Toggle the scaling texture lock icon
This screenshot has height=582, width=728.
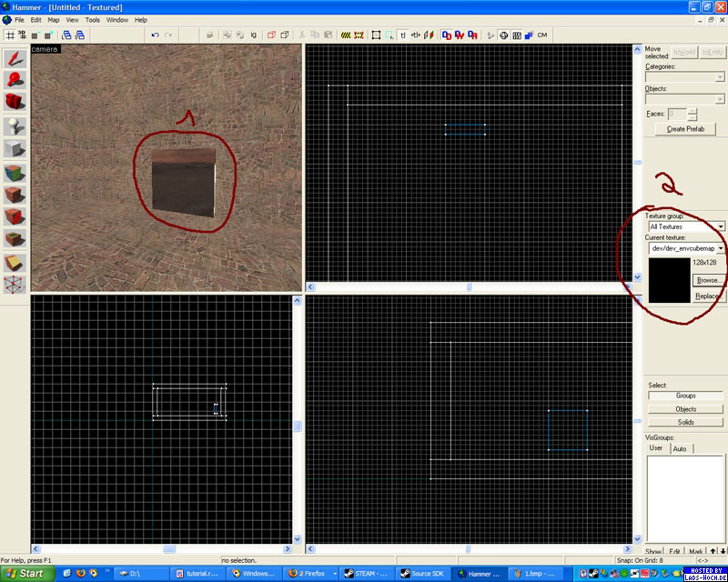(416, 35)
